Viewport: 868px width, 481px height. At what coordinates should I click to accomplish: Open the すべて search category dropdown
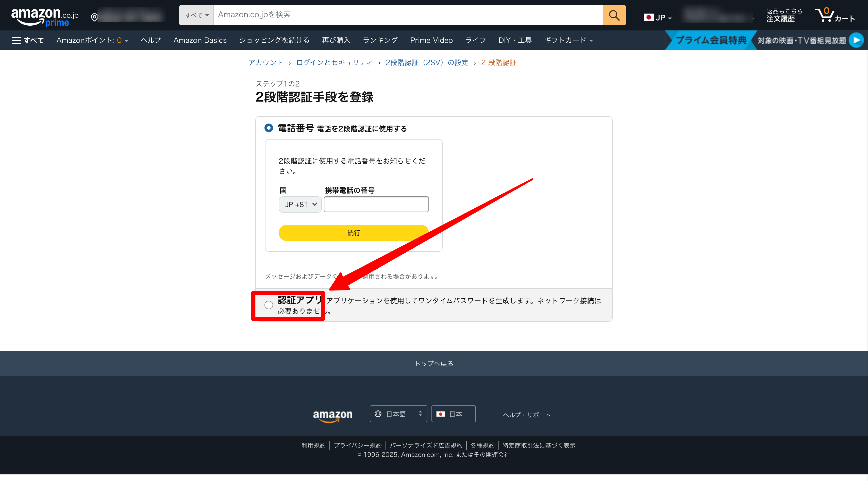pyautogui.click(x=196, y=15)
